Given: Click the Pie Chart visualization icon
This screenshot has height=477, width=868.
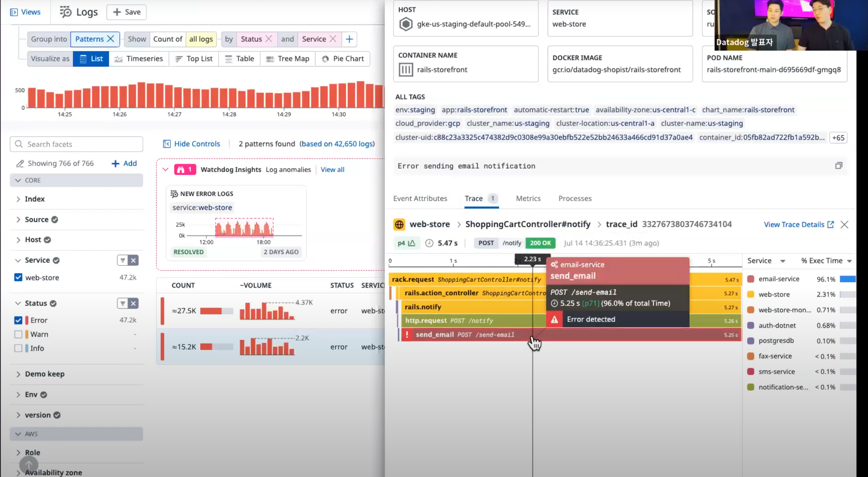Looking at the screenshot, I should [325, 59].
